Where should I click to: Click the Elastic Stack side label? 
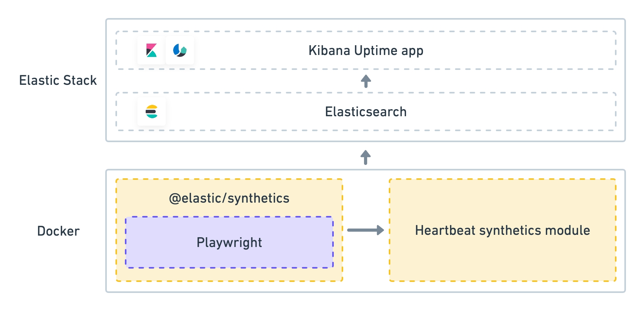[58, 80]
